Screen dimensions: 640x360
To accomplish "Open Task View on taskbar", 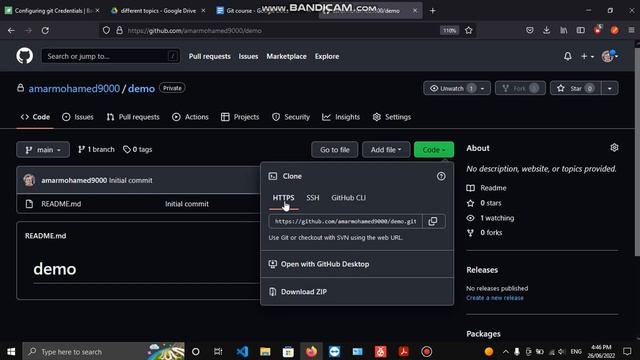I will [218, 351].
